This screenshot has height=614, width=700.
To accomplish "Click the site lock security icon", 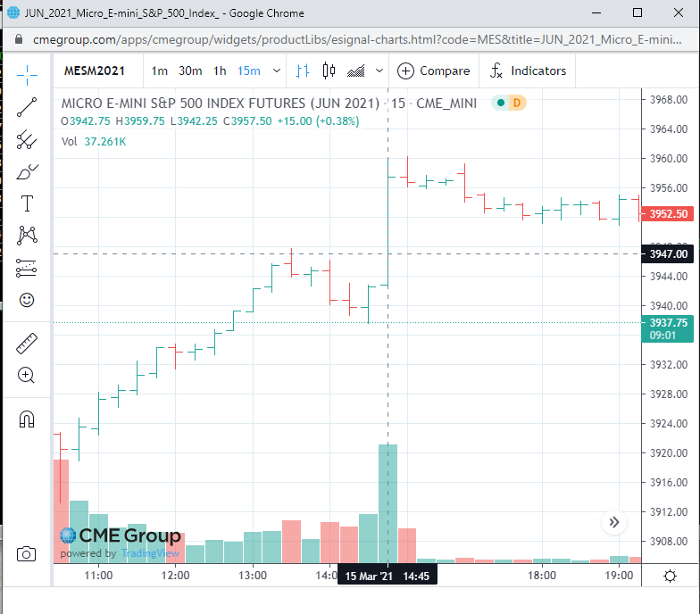I will [18, 39].
